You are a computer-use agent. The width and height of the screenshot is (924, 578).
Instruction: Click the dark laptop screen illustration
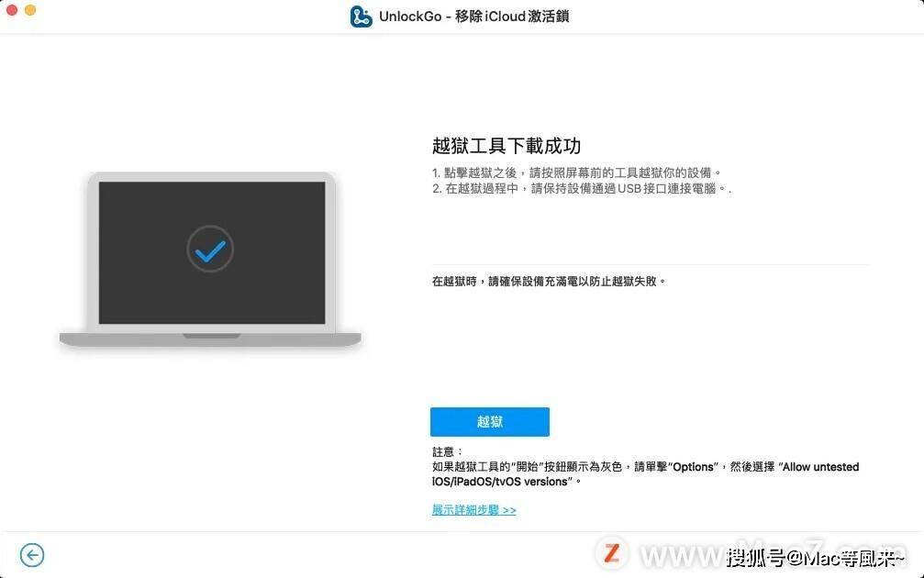212,253
